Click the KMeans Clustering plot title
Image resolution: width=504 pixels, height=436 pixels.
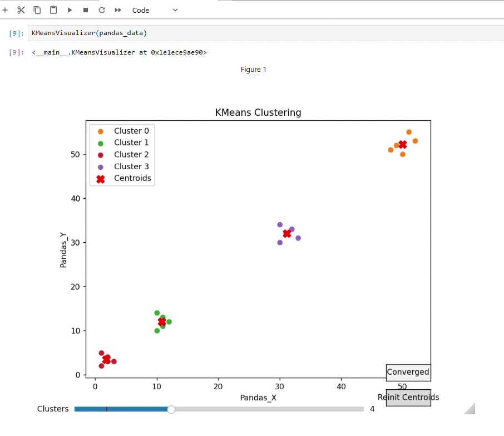tap(258, 112)
